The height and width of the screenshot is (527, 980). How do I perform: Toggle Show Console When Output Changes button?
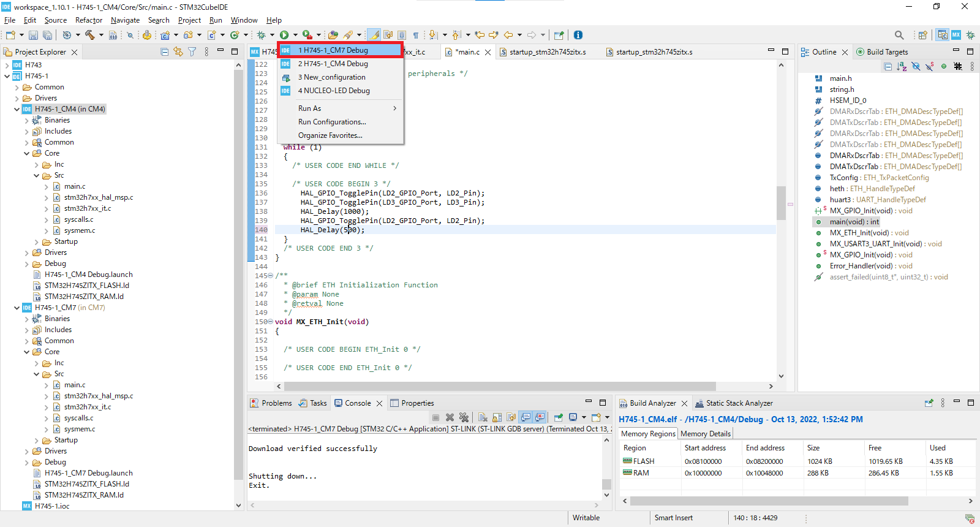(x=526, y=417)
